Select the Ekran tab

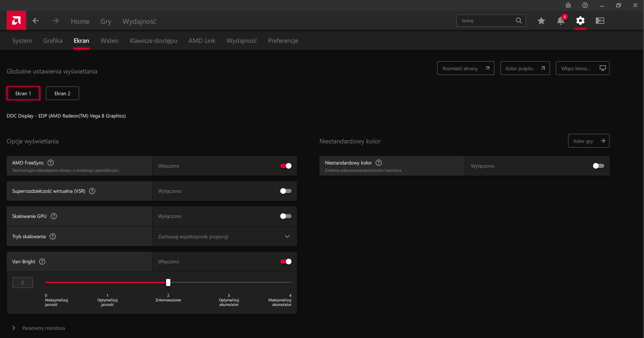[81, 41]
